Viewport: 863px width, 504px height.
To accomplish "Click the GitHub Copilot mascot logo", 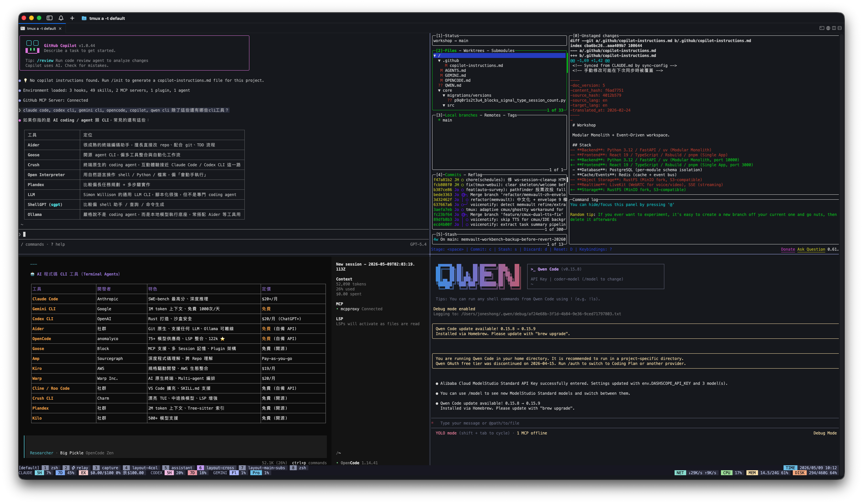I will pos(32,47).
